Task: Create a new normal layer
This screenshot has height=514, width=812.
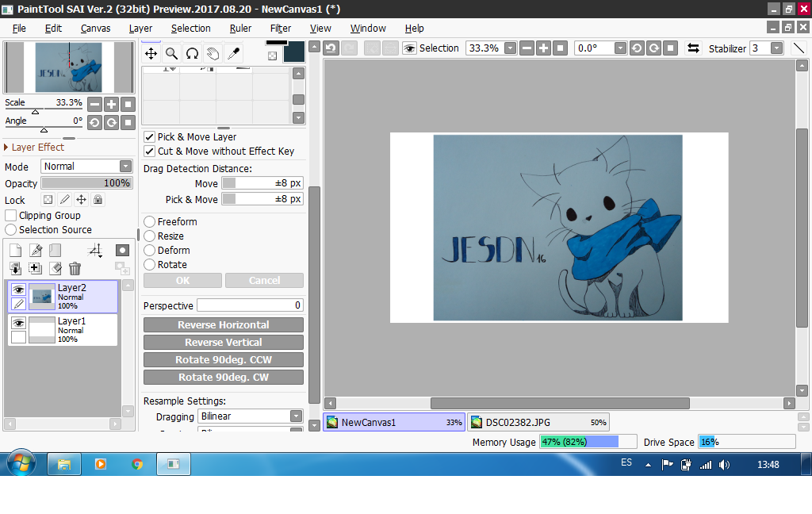Action: 15,251
